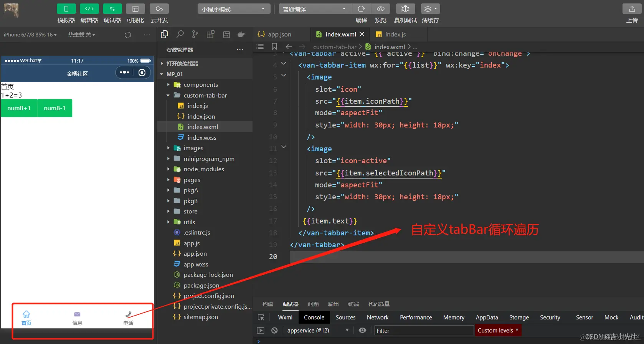Open the iPhone 6/7/8 device dropdown
Image resolution: width=644 pixels, height=344 pixels.
[30, 35]
